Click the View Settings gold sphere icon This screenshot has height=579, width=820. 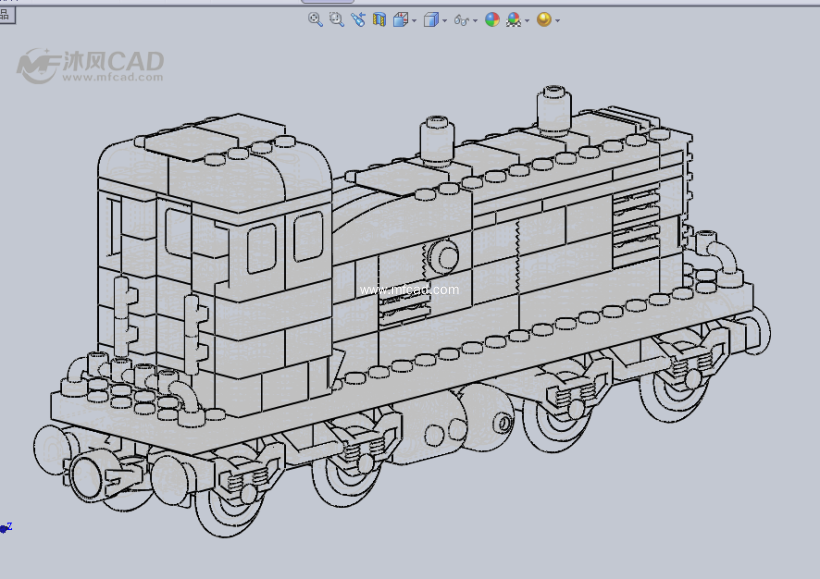[543, 19]
